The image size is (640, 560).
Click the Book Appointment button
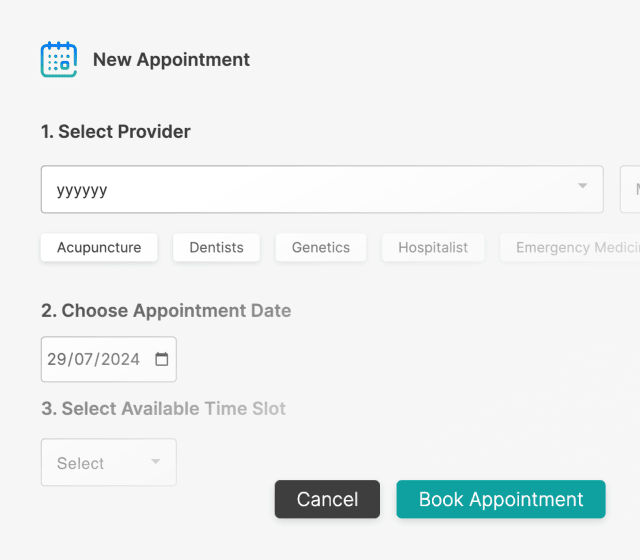501,499
